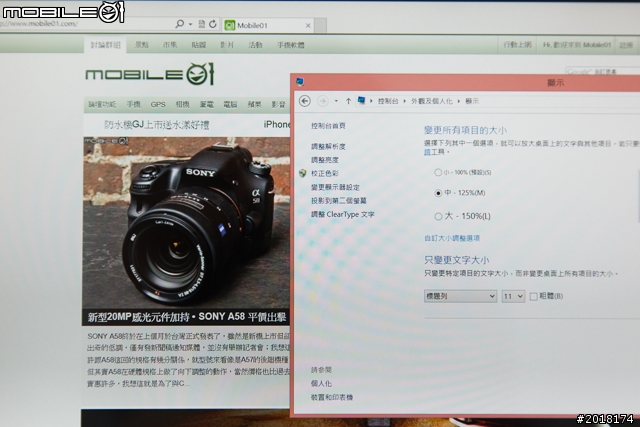Click the monitor icon in breadcrumb bar
This screenshot has height=427, width=640.
click(x=361, y=100)
